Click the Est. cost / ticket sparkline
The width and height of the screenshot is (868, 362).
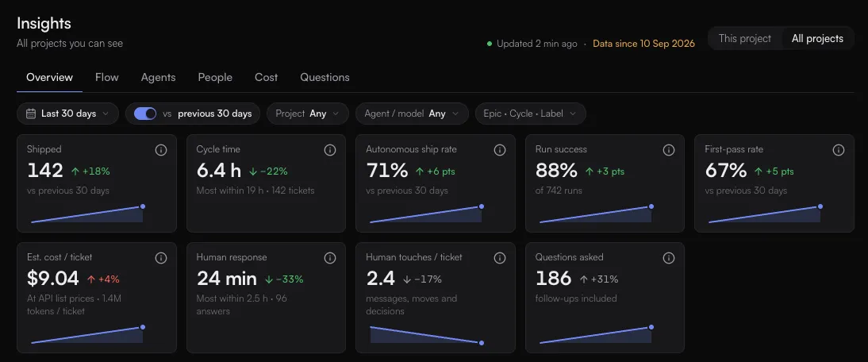coord(88,335)
